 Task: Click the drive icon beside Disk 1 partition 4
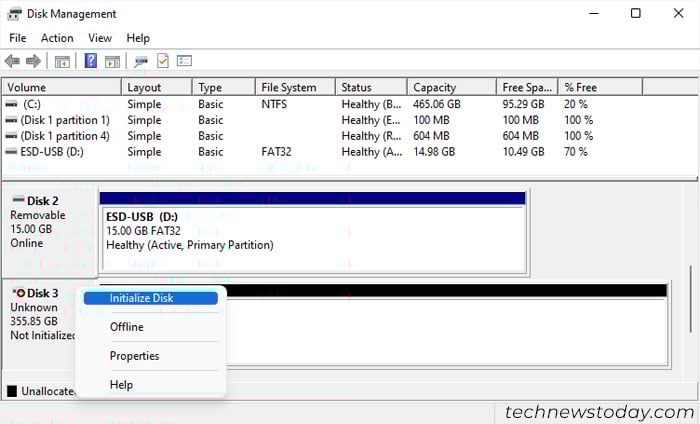pyautogui.click(x=11, y=136)
